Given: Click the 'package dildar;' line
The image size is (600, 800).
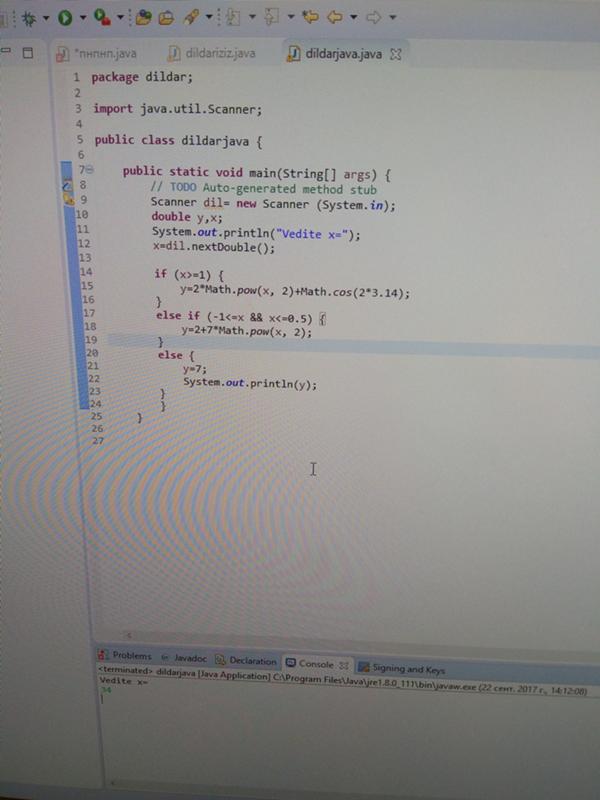Looking at the screenshot, I should [x=142, y=78].
